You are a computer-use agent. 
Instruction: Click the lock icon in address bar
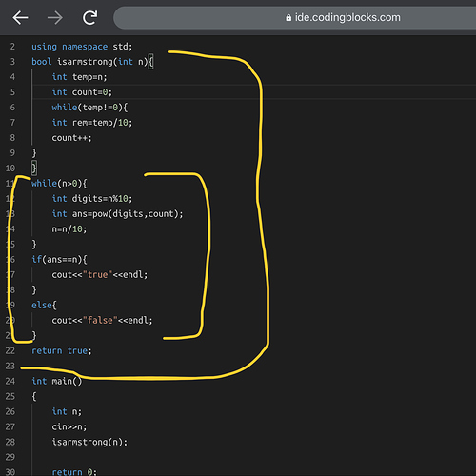[288, 18]
